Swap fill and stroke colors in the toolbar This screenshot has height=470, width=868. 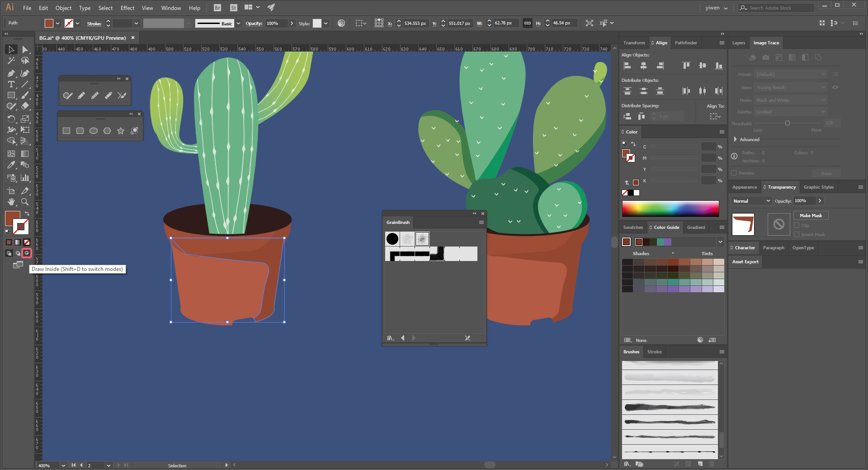tap(27, 214)
